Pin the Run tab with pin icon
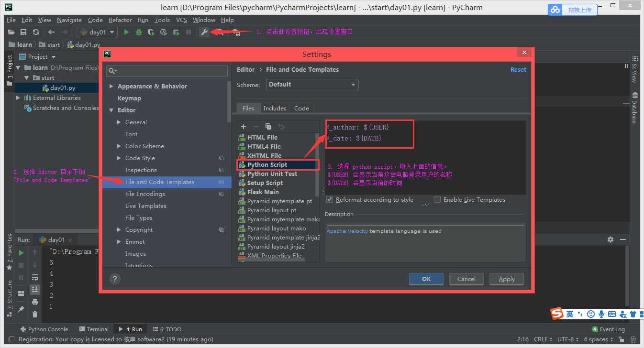Image resolution: width=644 pixels, height=348 pixels. [21, 309]
